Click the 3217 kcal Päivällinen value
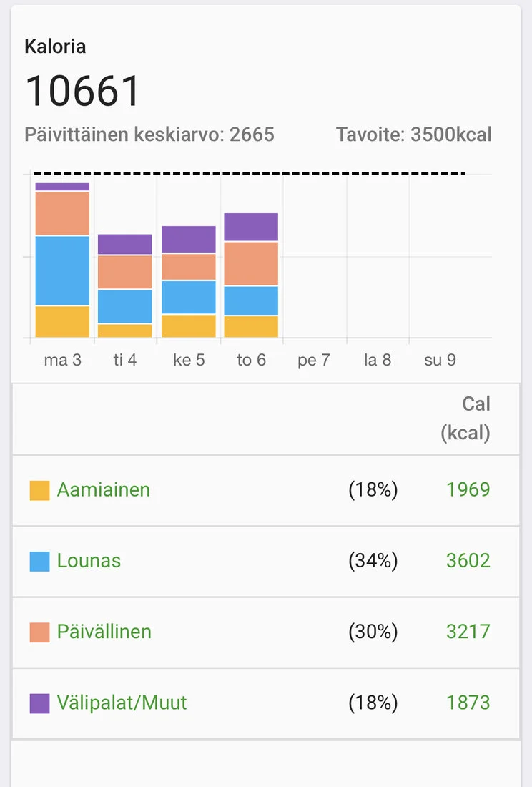The height and width of the screenshot is (787, 532). click(x=468, y=632)
